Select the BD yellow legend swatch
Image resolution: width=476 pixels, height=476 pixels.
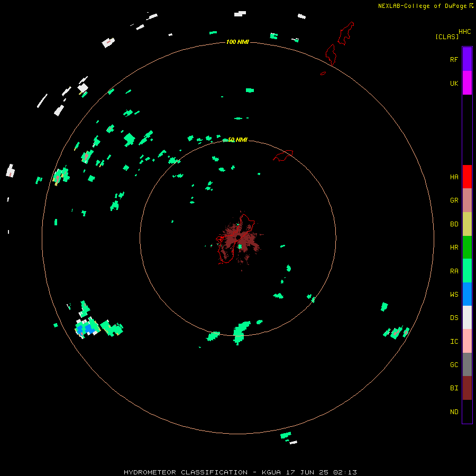point(467,224)
